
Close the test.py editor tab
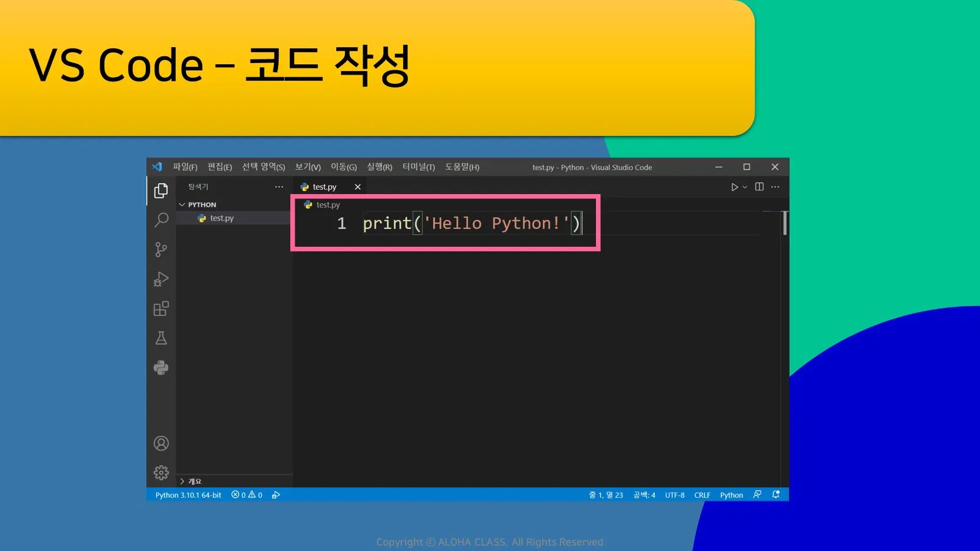click(x=358, y=187)
